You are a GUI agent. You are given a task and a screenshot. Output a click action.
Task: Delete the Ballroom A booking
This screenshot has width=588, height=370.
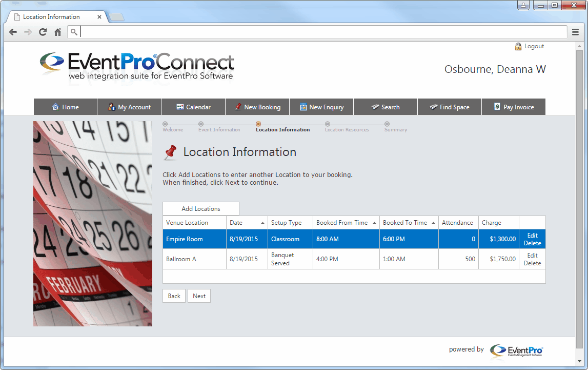coord(533,263)
